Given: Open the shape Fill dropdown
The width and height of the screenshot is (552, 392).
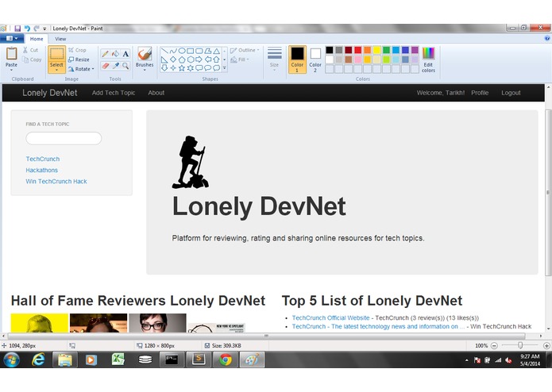Looking at the screenshot, I should pyautogui.click(x=240, y=60).
